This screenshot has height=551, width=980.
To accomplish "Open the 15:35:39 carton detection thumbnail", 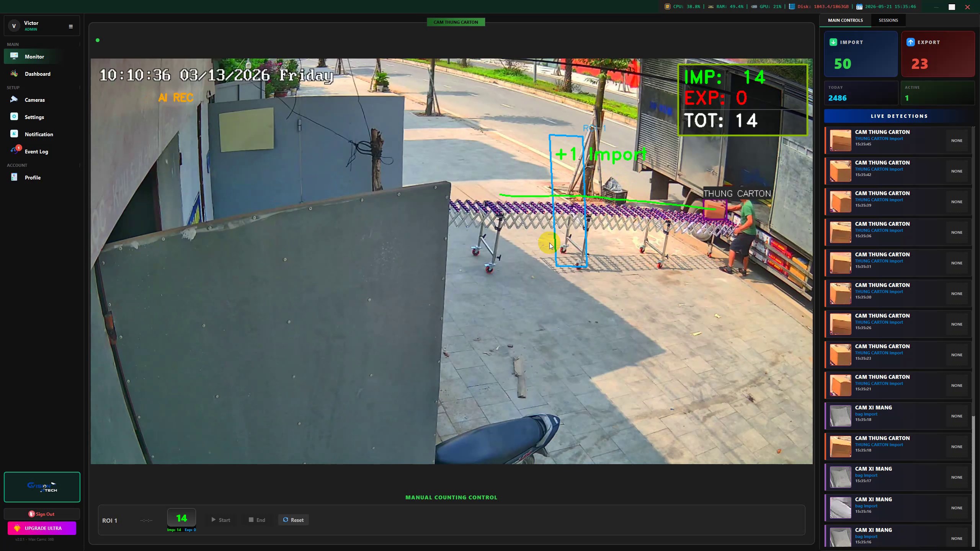I will click(840, 202).
